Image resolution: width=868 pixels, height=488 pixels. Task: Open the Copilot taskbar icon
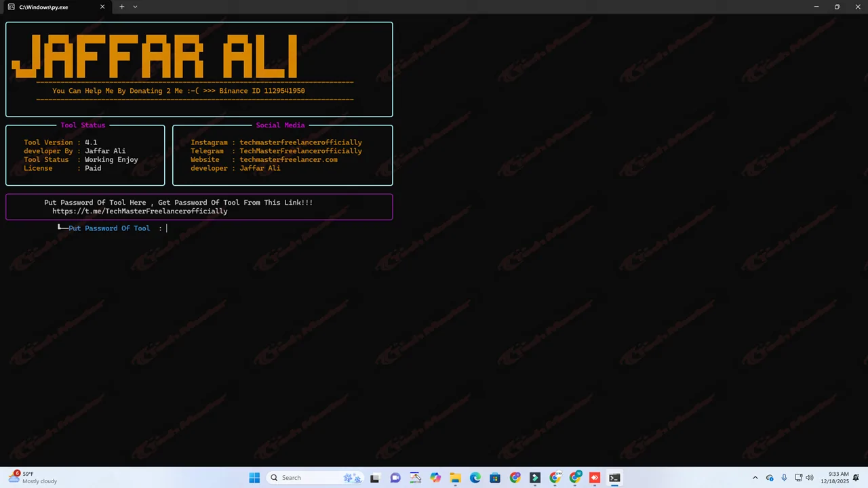point(435,478)
